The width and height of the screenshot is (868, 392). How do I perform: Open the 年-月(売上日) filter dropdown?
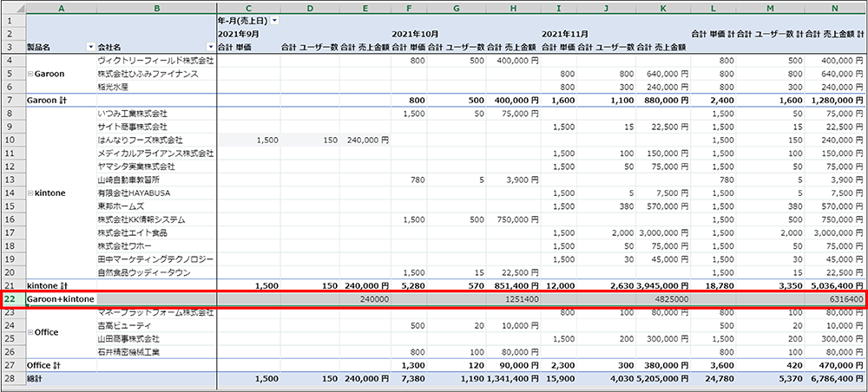click(x=275, y=21)
